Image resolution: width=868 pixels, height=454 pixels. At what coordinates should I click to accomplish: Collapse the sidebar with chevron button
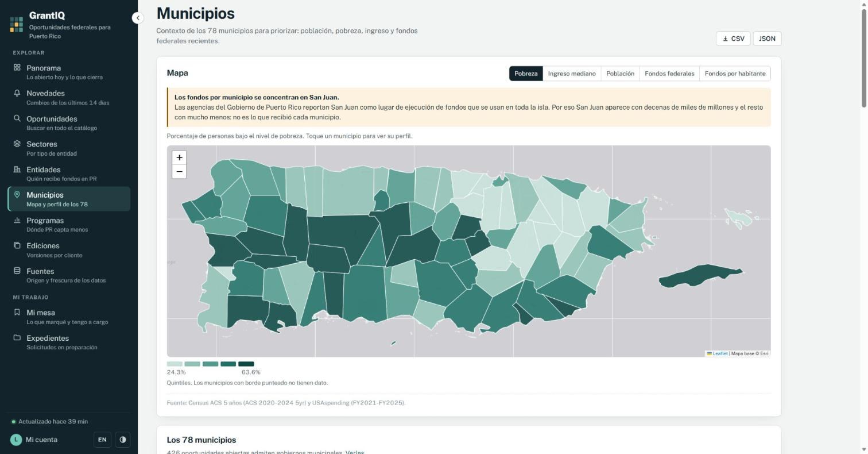pos(138,18)
